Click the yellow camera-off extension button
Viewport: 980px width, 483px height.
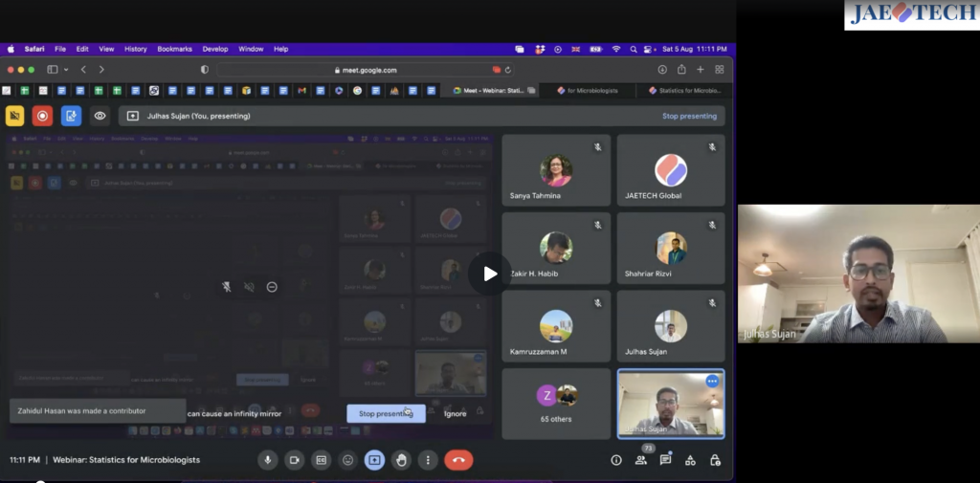coord(15,116)
